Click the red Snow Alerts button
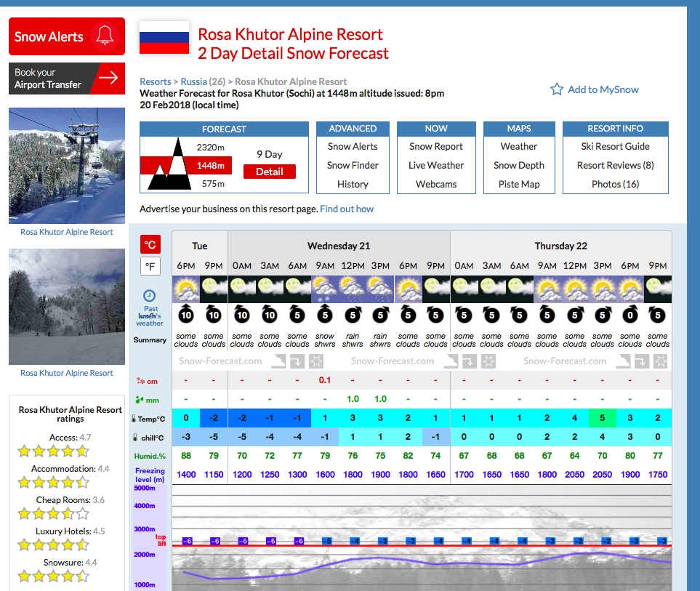 pyautogui.click(x=67, y=36)
